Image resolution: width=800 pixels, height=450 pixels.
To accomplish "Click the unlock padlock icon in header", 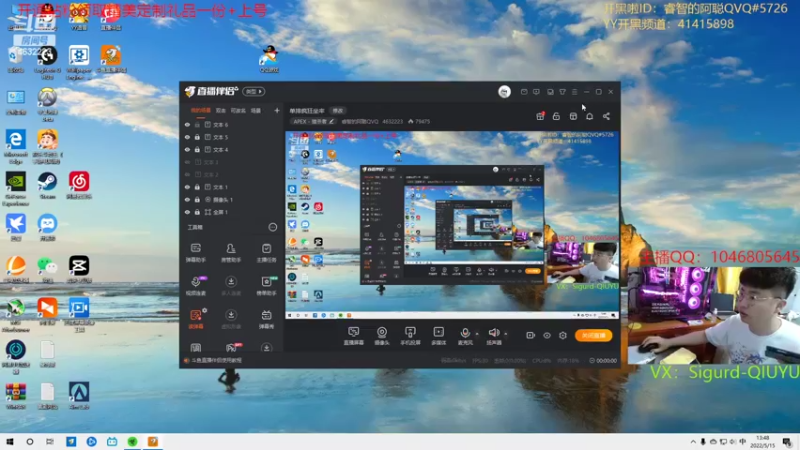I will pos(556,116).
